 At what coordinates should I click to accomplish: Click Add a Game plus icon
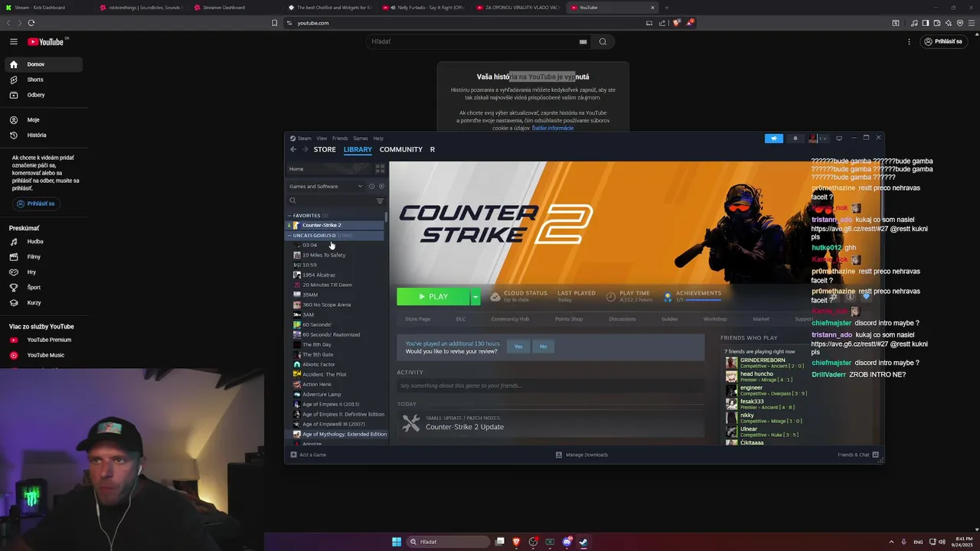pos(294,455)
